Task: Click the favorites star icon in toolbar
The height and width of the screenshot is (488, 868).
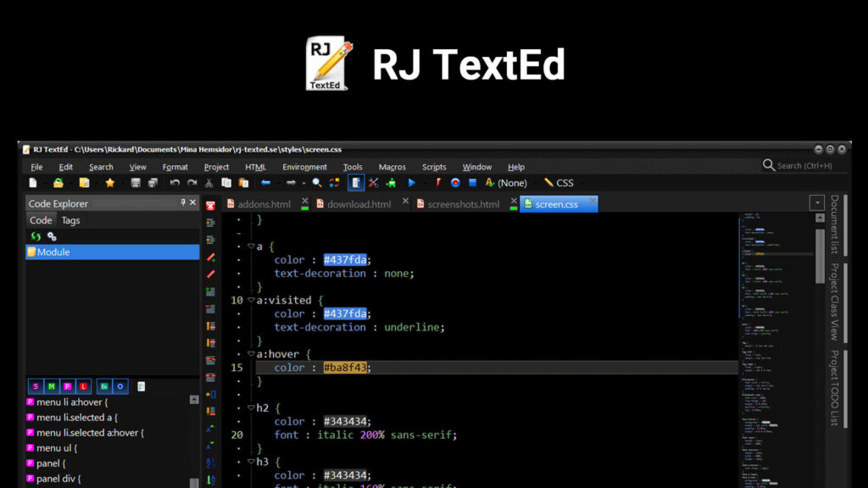Action: tap(109, 183)
